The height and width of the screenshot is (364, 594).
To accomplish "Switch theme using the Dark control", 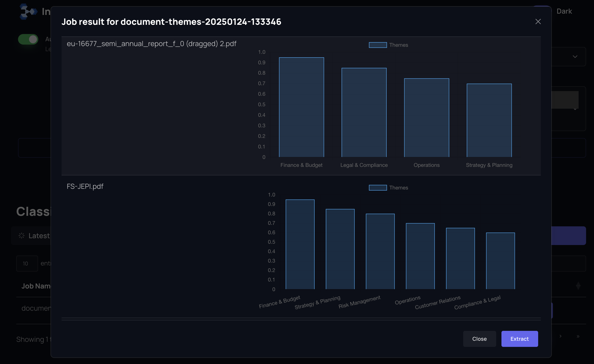I will (x=564, y=11).
